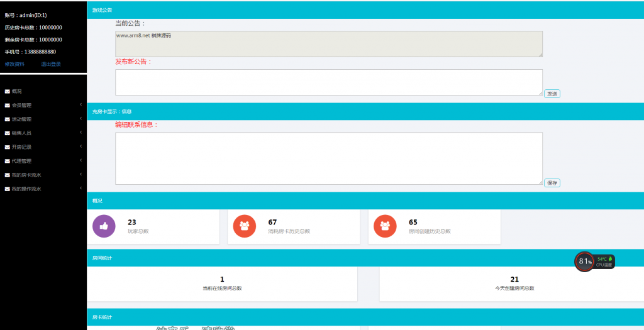This screenshot has height=330, width=644.
Task: Focus the 编辑联系信息 text area
Action: [x=328, y=158]
